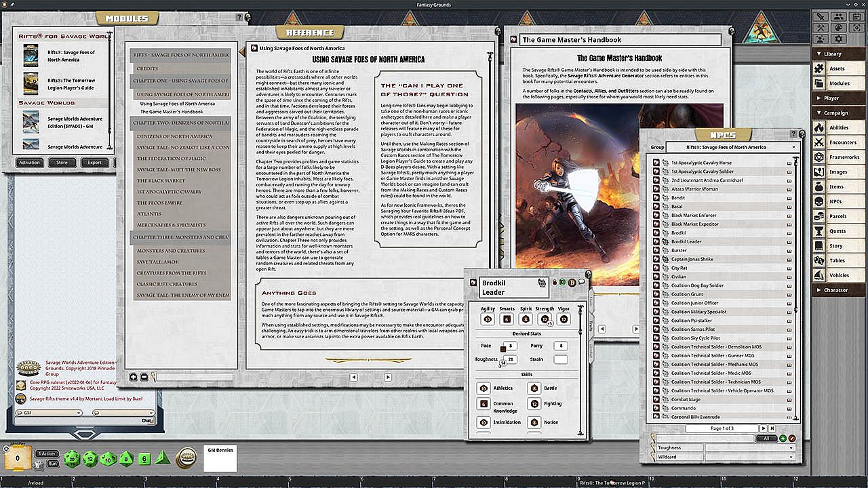
Task: Click the Vehicles sailboat icon
Action: [x=819, y=275]
